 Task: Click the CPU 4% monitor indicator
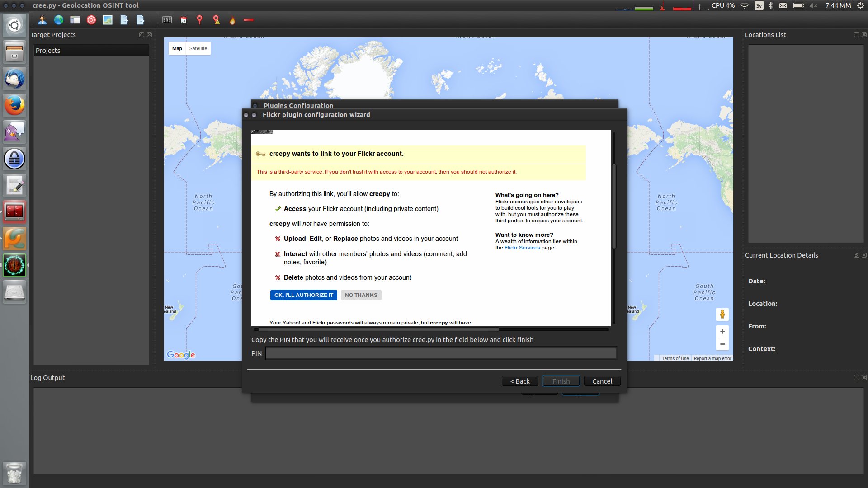pos(722,5)
